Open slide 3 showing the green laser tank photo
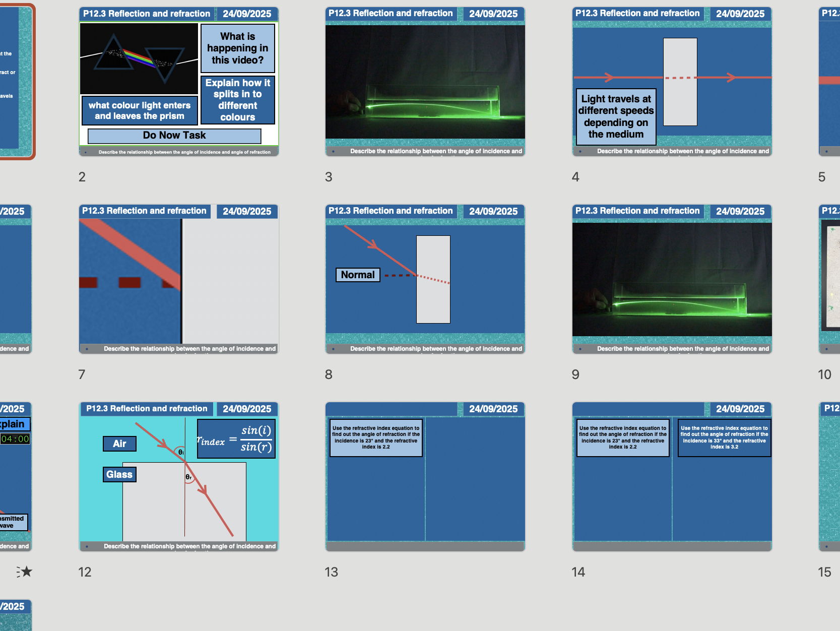The height and width of the screenshot is (631, 840). pos(425,81)
